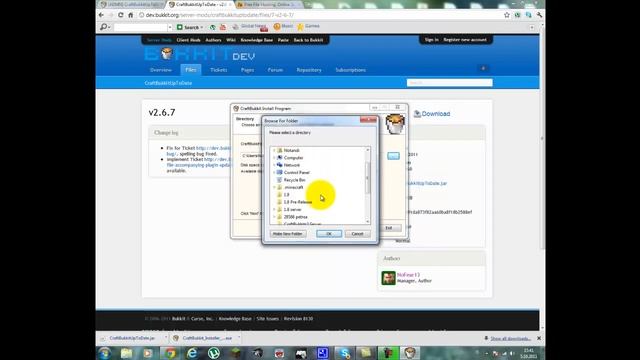640x360 pixels.
Task: Expand the Network tree node
Action: pos(274,165)
